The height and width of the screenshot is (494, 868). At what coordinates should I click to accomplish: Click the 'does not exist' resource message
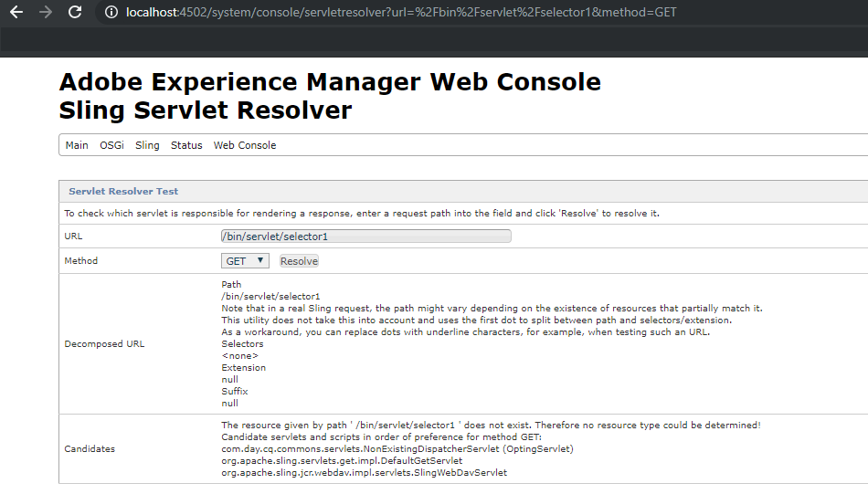tap(491, 425)
